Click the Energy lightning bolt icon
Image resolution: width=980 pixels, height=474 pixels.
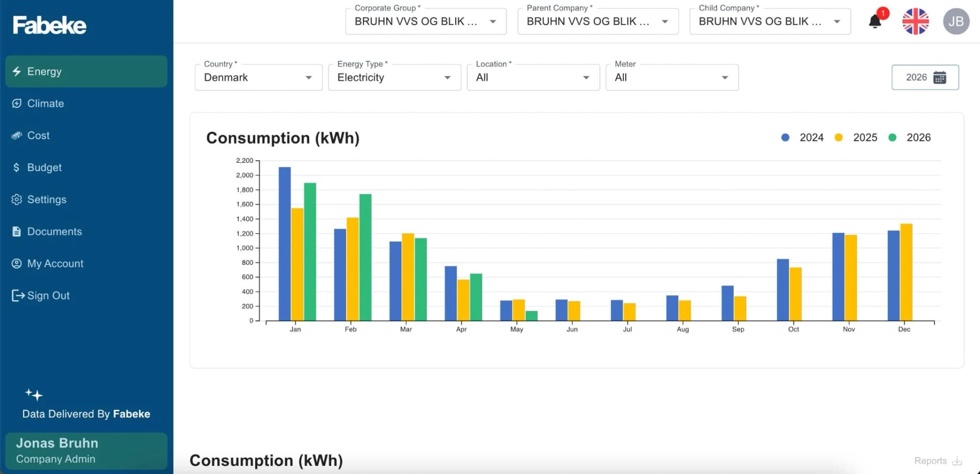[17, 71]
